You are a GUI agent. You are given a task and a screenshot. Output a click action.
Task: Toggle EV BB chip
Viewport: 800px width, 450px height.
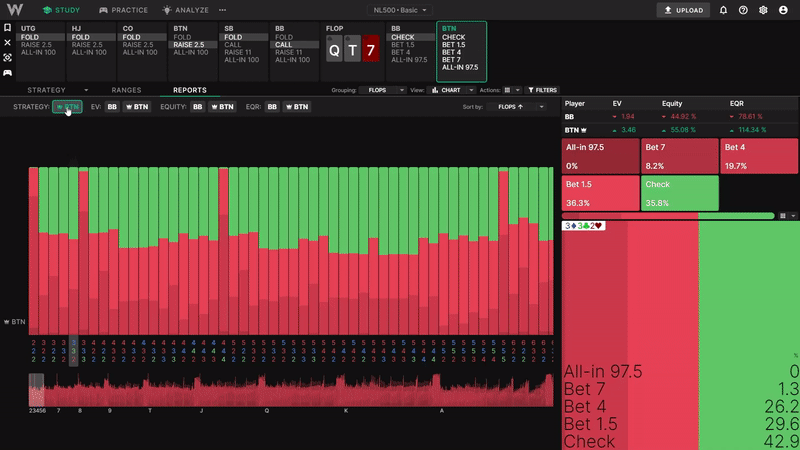tap(112, 107)
